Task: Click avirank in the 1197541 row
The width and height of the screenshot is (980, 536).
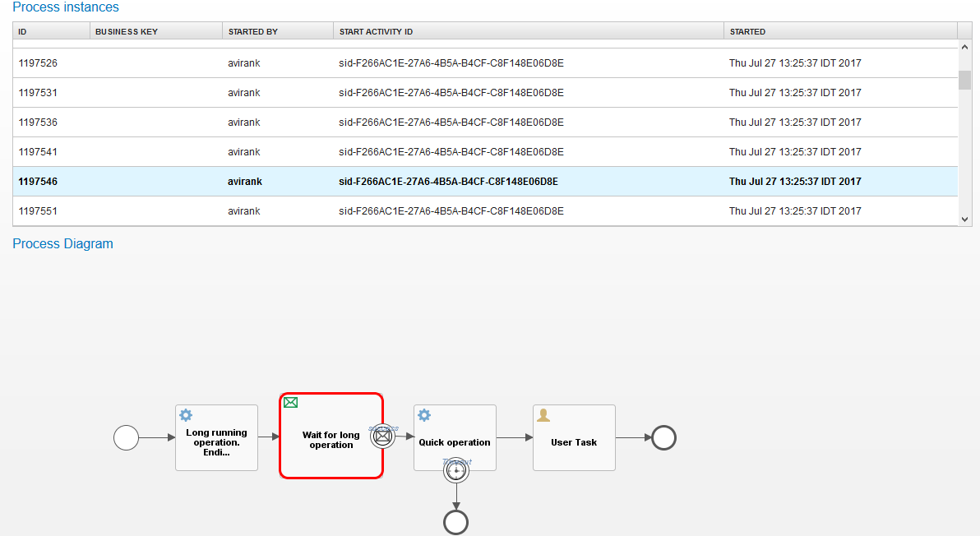Action: tap(243, 152)
